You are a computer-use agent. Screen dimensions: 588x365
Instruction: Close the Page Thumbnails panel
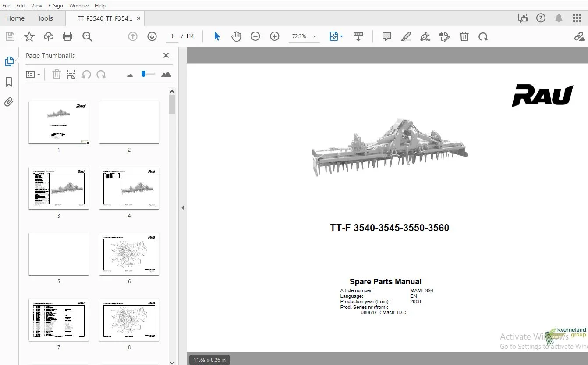click(166, 55)
